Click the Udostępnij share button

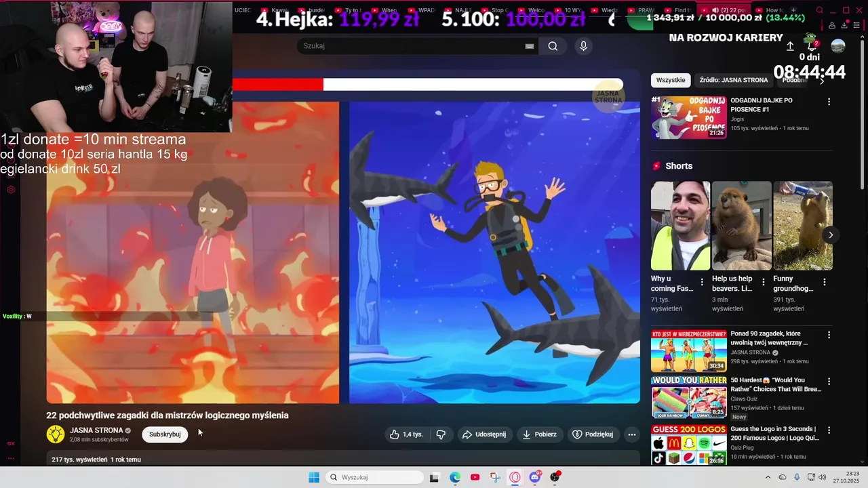pyautogui.click(x=484, y=434)
